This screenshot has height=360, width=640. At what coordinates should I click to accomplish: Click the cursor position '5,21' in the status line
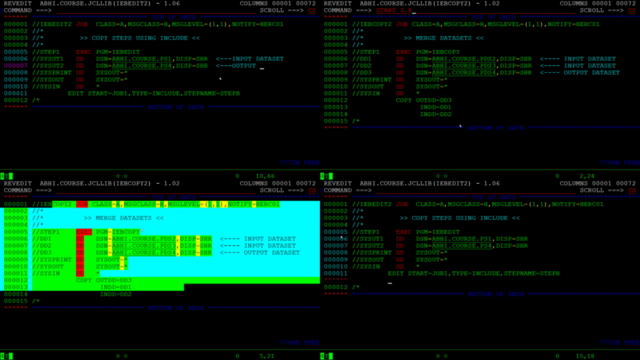point(267,356)
